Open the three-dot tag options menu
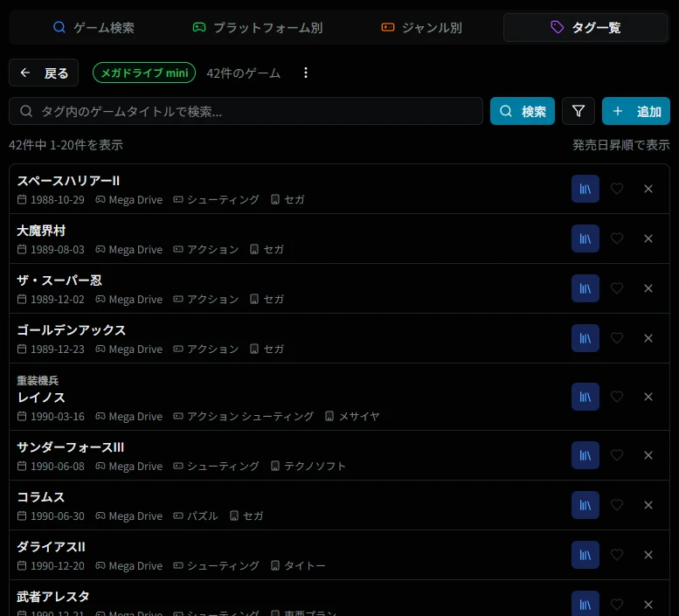 click(306, 73)
